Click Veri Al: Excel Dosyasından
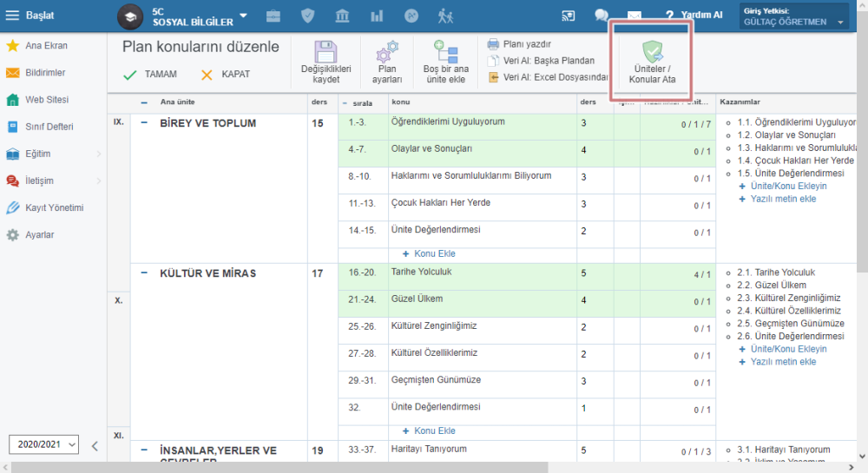This screenshot has height=473, width=868. (x=548, y=77)
